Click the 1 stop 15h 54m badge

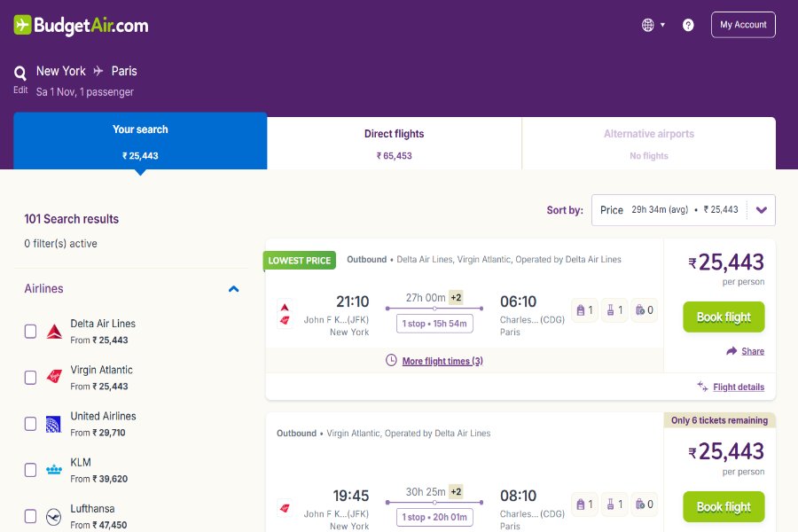pos(434,324)
